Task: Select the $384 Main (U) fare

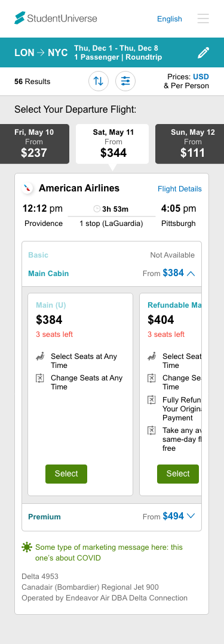Action: pyautogui.click(x=66, y=474)
